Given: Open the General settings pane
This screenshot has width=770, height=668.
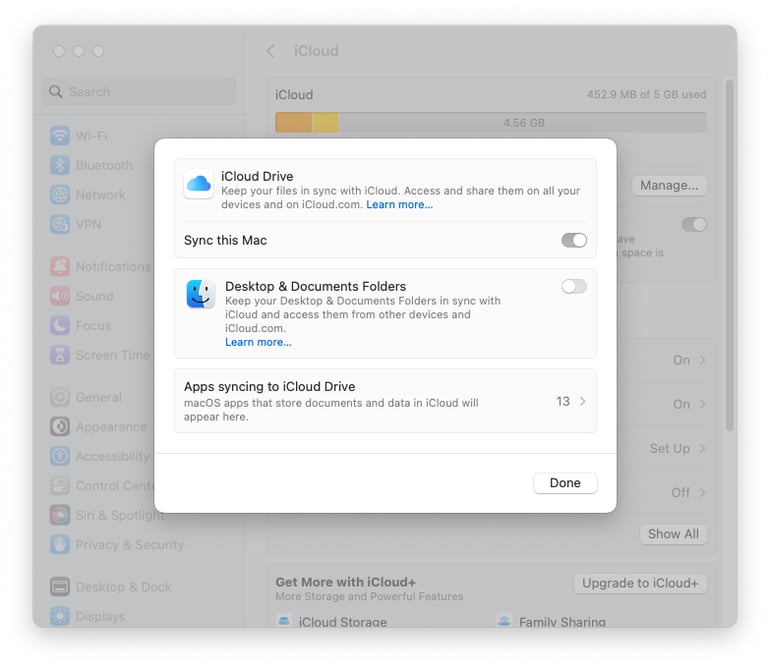Looking at the screenshot, I should coord(100,397).
